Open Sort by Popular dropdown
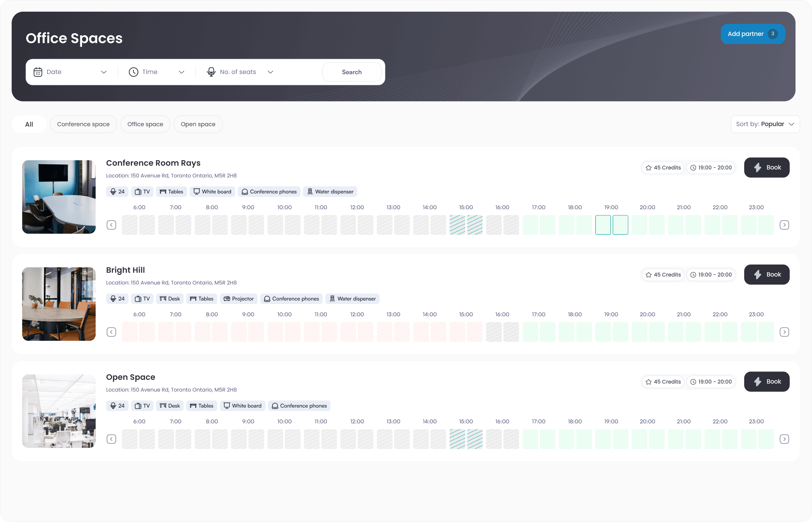The height and width of the screenshot is (522, 812). [x=765, y=124]
